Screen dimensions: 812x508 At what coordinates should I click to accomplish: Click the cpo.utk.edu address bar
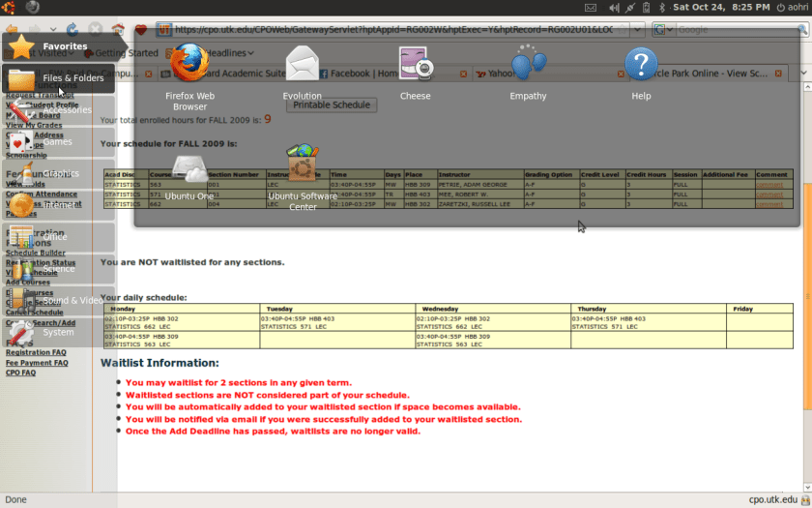393,30
